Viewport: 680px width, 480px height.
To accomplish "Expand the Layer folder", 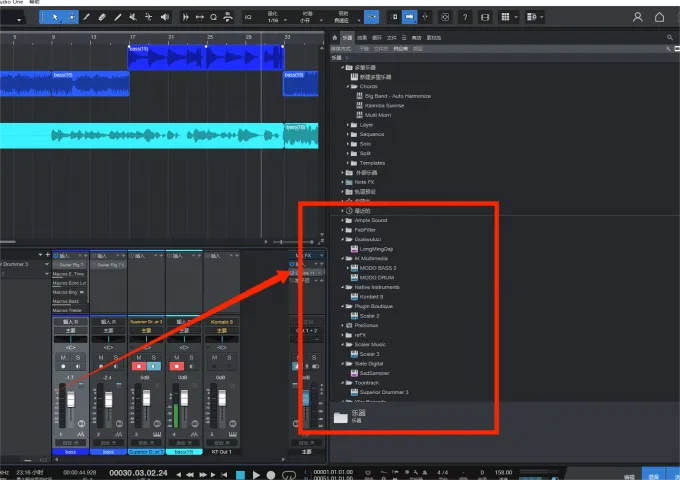I will pyautogui.click(x=348, y=125).
